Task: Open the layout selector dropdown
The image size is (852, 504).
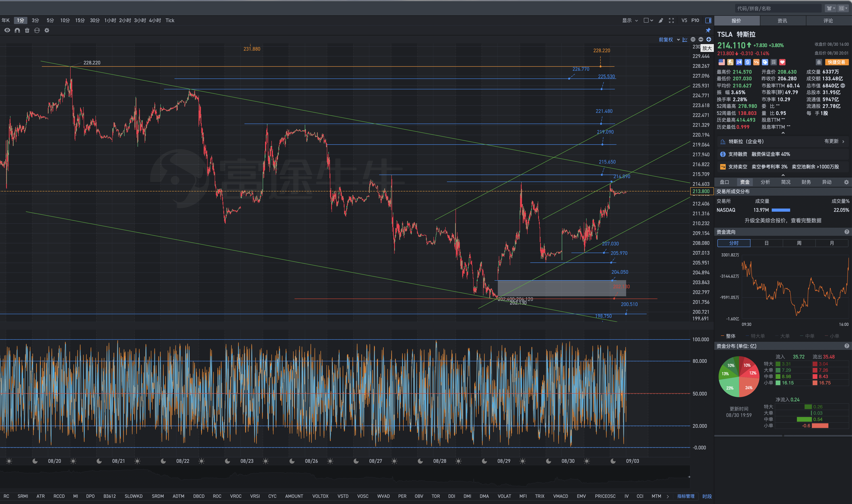Action: click(843, 8)
